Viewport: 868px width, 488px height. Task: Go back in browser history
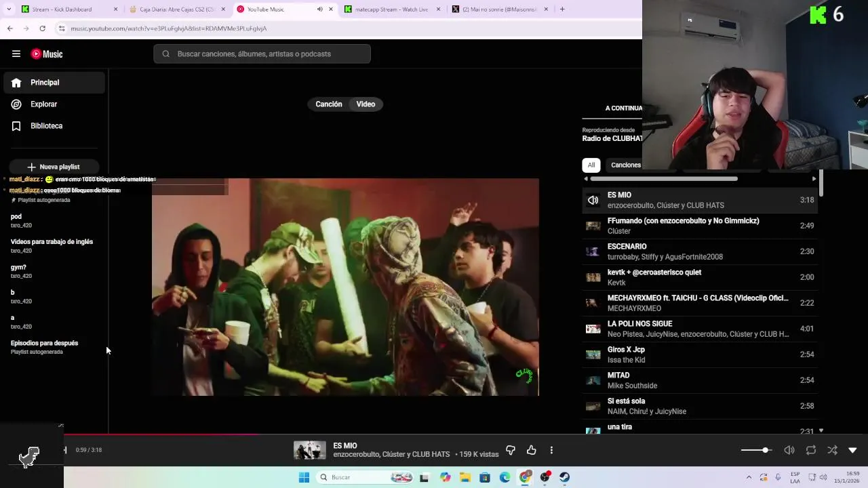9,28
